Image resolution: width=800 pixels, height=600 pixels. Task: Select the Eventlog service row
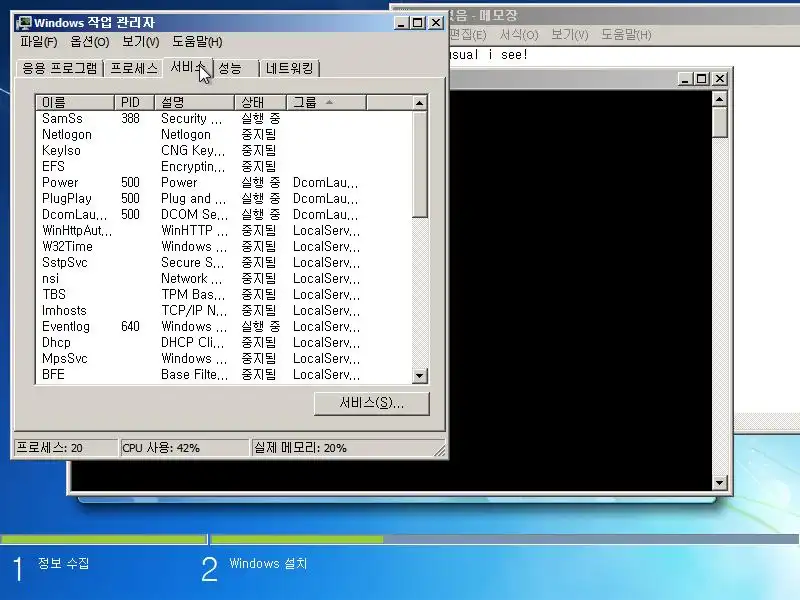pyautogui.click(x=224, y=327)
